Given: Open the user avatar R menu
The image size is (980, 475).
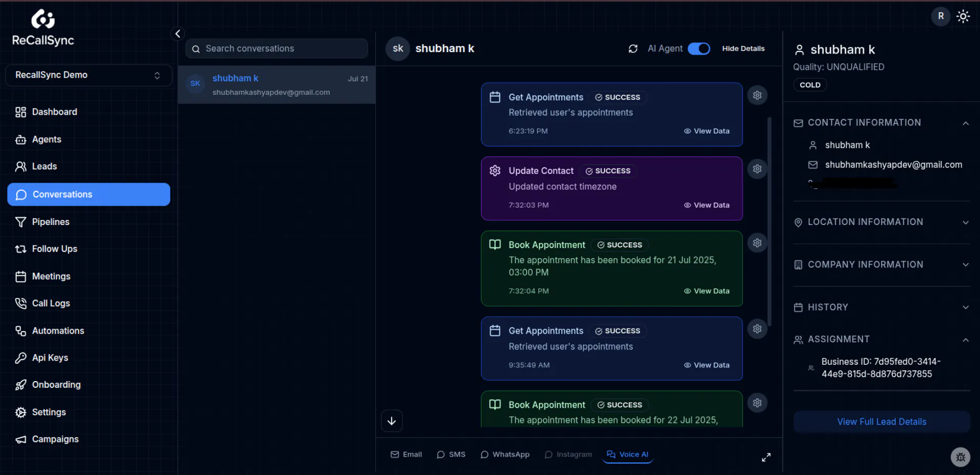Looking at the screenshot, I should coord(941,16).
